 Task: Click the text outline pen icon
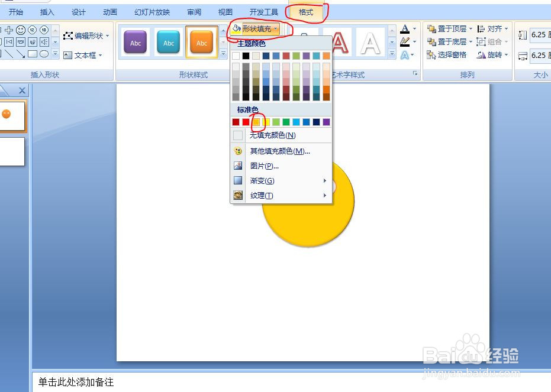click(x=405, y=42)
